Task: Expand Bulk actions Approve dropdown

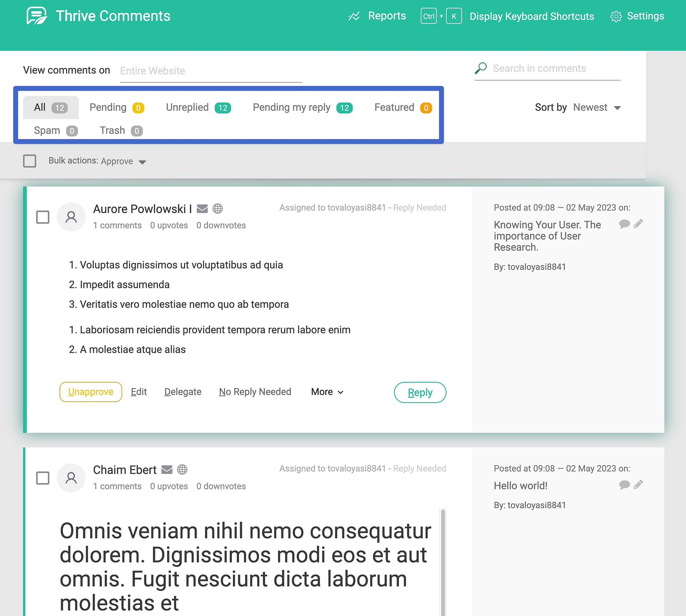Action: pyautogui.click(x=142, y=162)
